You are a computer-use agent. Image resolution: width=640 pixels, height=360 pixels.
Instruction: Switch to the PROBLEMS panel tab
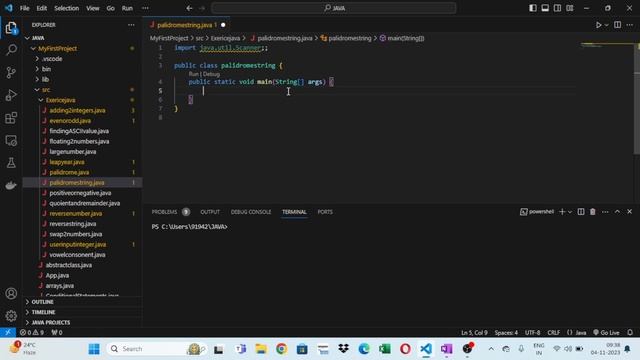coord(164,212)
